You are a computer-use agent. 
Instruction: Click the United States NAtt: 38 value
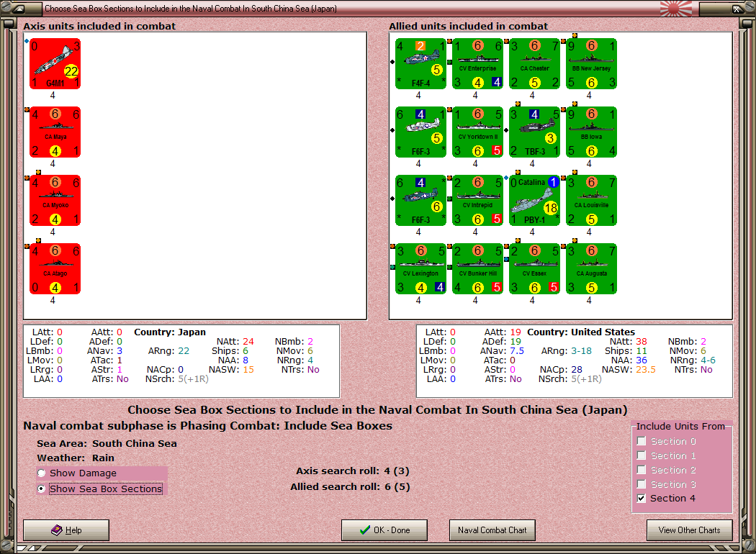coord(629,342)
